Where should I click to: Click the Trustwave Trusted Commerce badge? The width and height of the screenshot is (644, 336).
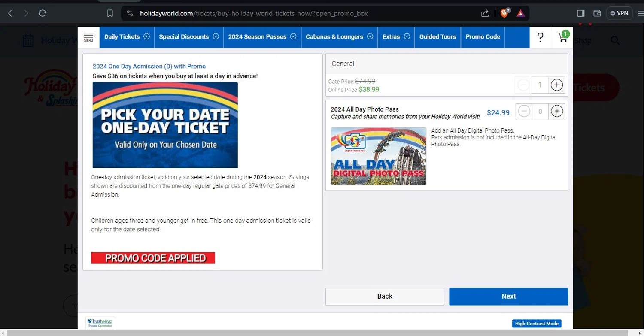tap(100, 323)
